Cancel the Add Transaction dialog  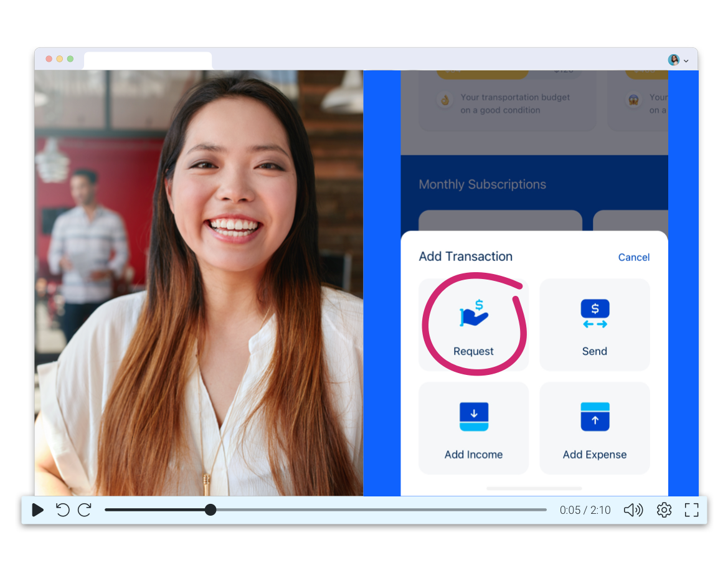click(x=633, y=257)
